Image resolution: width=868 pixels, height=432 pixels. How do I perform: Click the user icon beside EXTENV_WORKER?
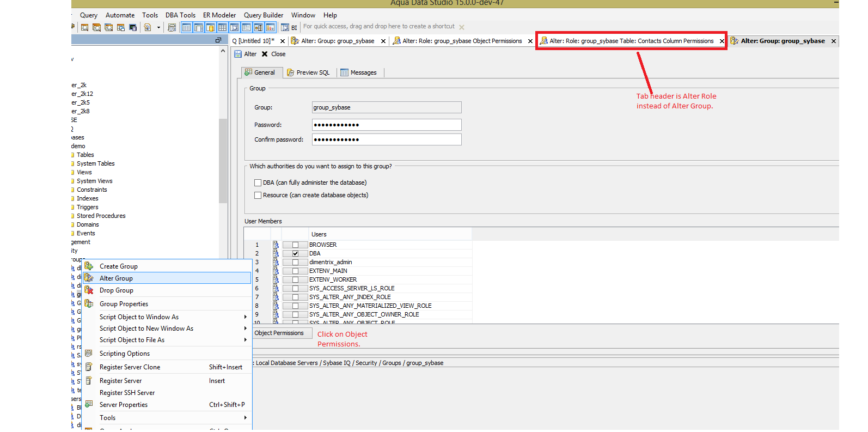click(x=276, y=279)
